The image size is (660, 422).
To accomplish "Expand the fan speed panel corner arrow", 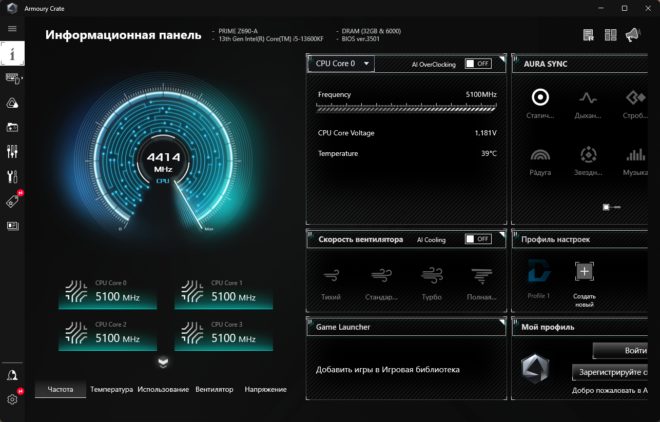I will (502, 234).
